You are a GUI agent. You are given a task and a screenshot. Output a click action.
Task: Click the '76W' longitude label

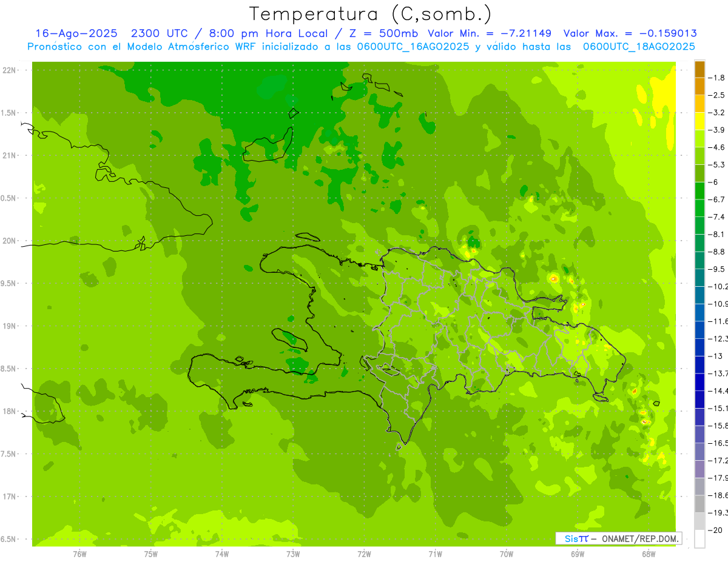79,554
